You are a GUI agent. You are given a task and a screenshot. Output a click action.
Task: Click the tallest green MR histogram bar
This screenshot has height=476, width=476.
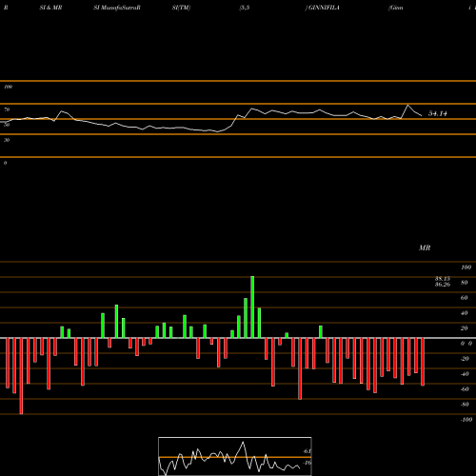pos(252,307)
